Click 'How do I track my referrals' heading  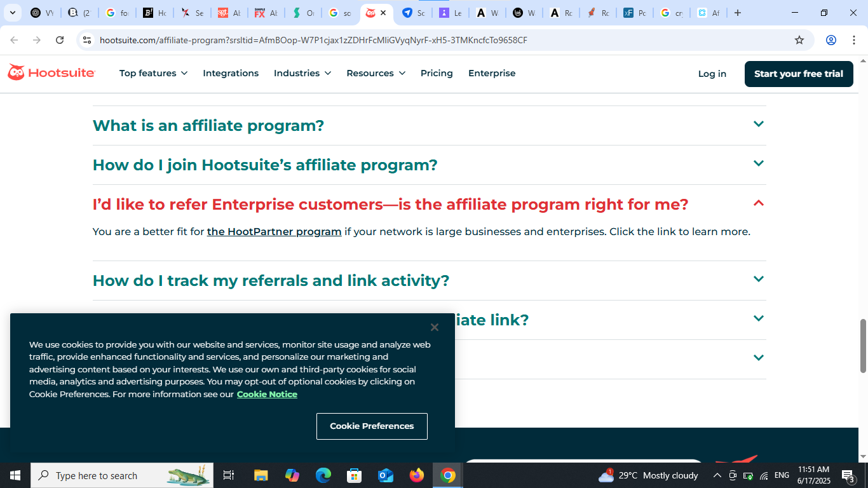pyautogui.click(x=271, y=281)
